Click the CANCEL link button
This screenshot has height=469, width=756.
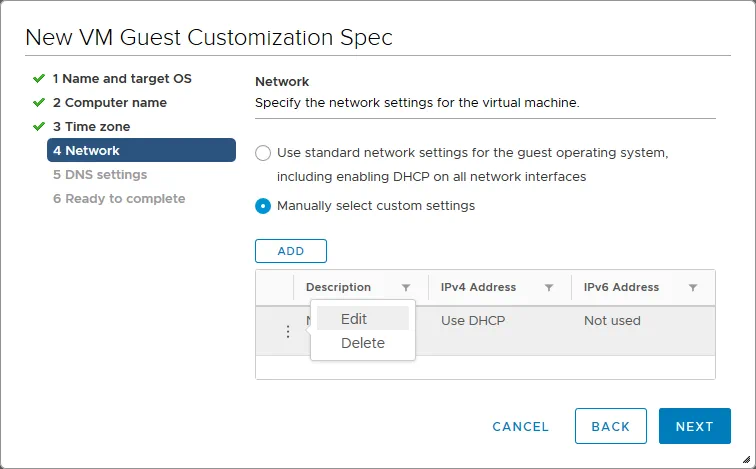520,426
